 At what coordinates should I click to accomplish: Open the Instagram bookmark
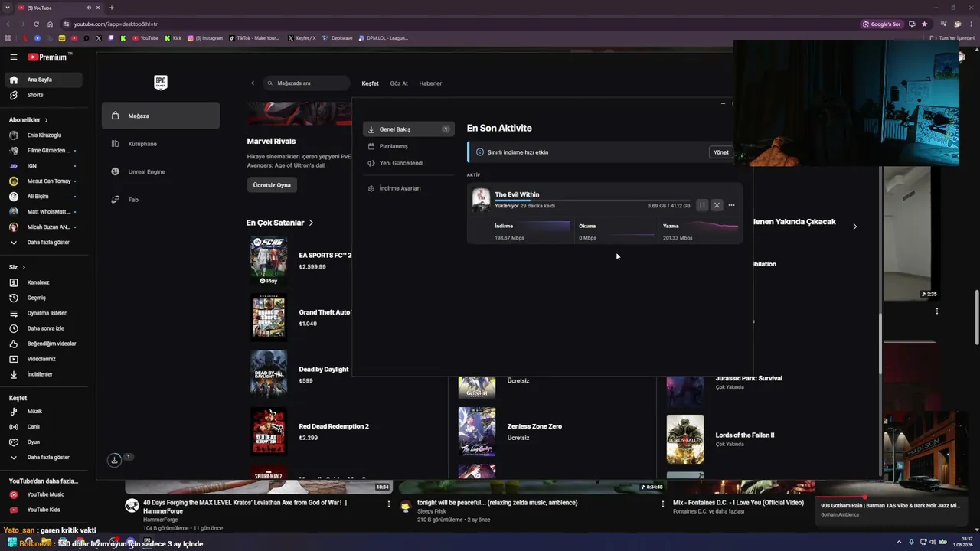tap(205, 38)
